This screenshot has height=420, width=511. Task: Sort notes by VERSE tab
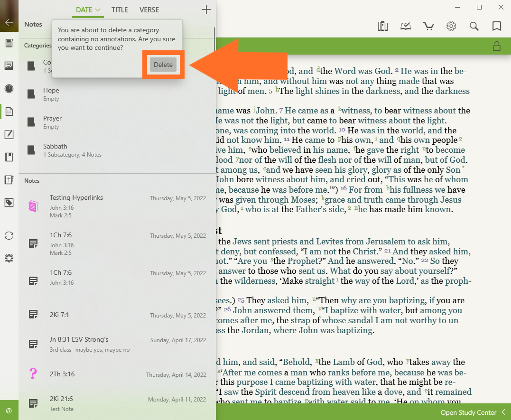point(149,10)
